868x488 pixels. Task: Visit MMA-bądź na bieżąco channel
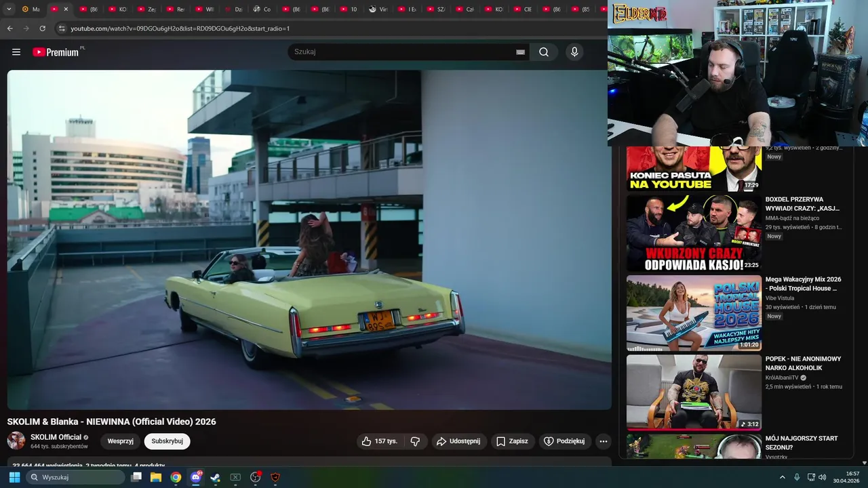792,218
